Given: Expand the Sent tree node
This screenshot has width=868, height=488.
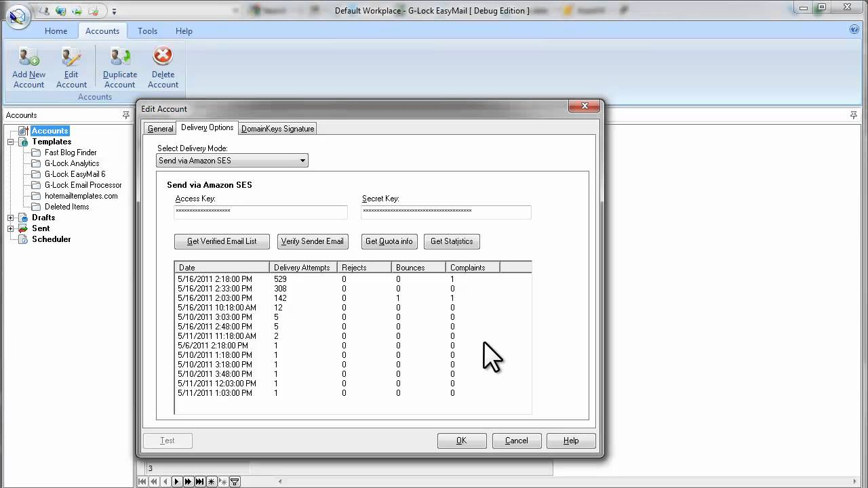Looking at the screenshot, I should pyautogui.click(x=11, y=228).
